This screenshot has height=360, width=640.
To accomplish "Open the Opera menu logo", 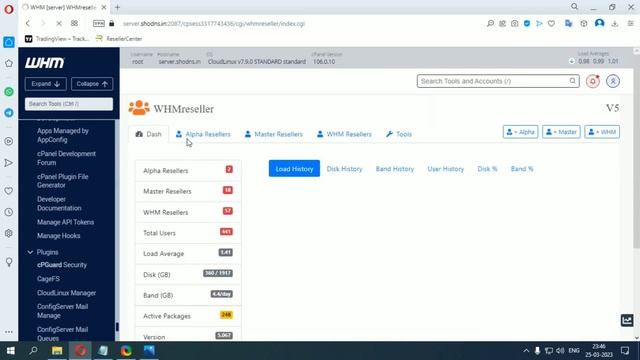I will tap(9, 9).
